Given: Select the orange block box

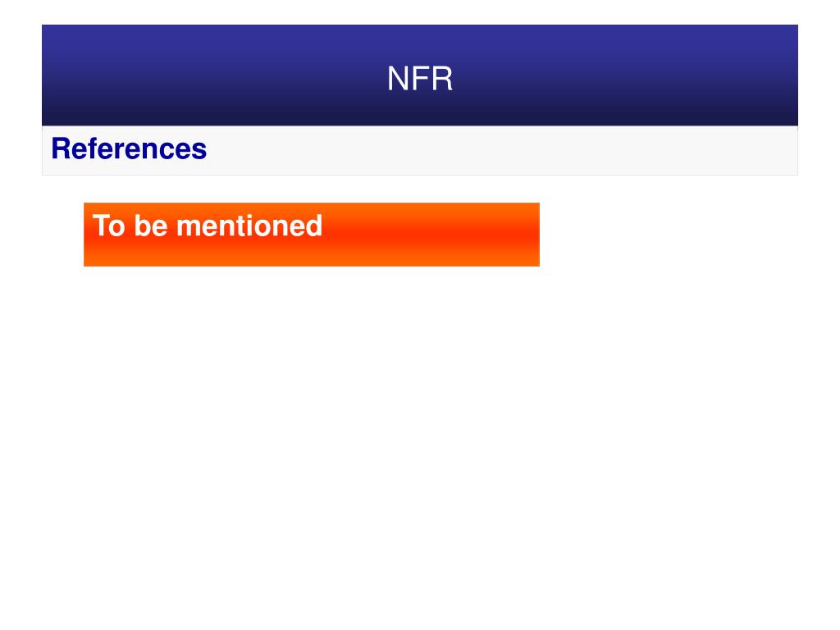Looking at the screenshot, I should (x=311, y=234).
